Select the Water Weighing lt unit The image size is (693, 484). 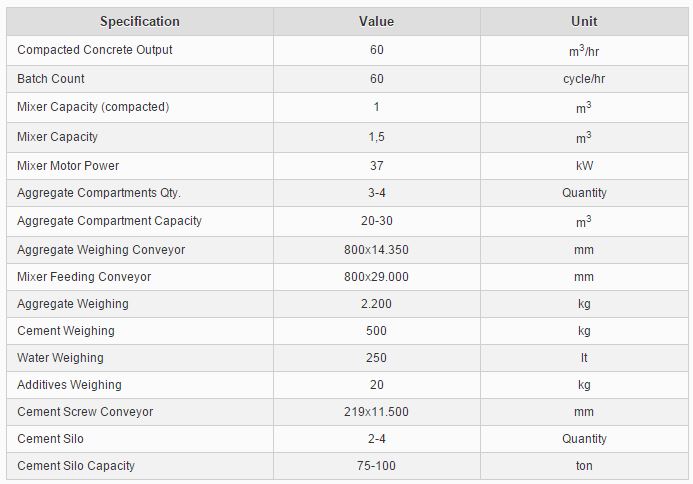tap(584, 358)
